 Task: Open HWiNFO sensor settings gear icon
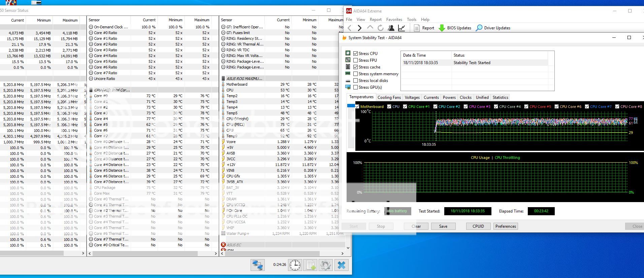(326, 265)
